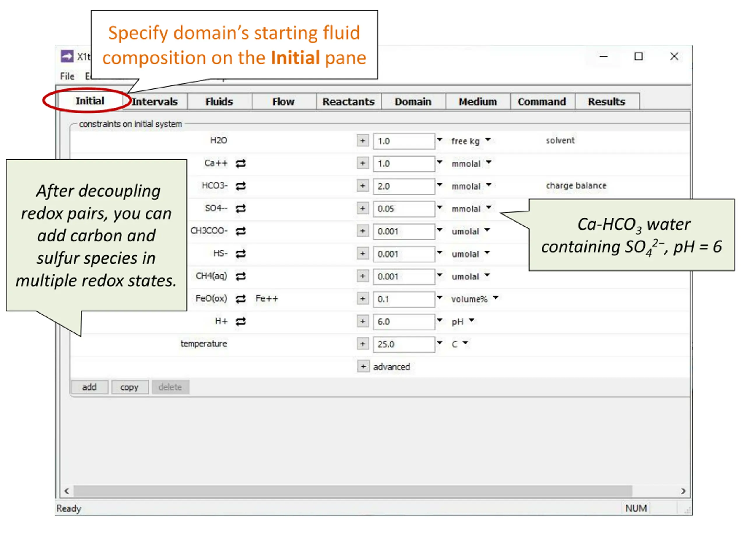747x560 pixels.
Task: Switch to the Fluids tab
Action: 219,101
